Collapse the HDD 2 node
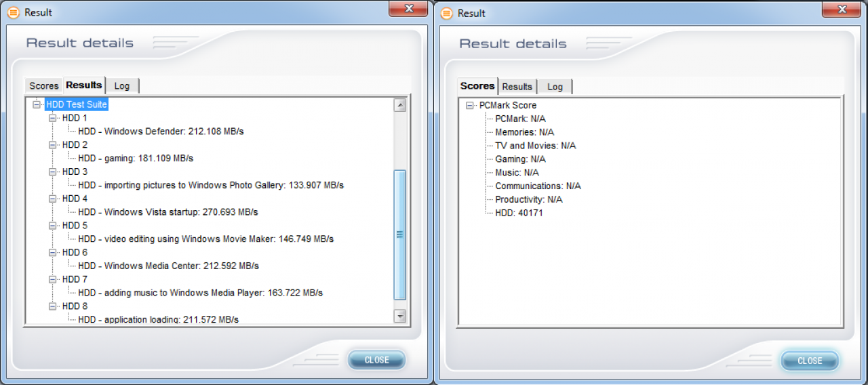This screenshot has width=868, height=385. point(53,145)
